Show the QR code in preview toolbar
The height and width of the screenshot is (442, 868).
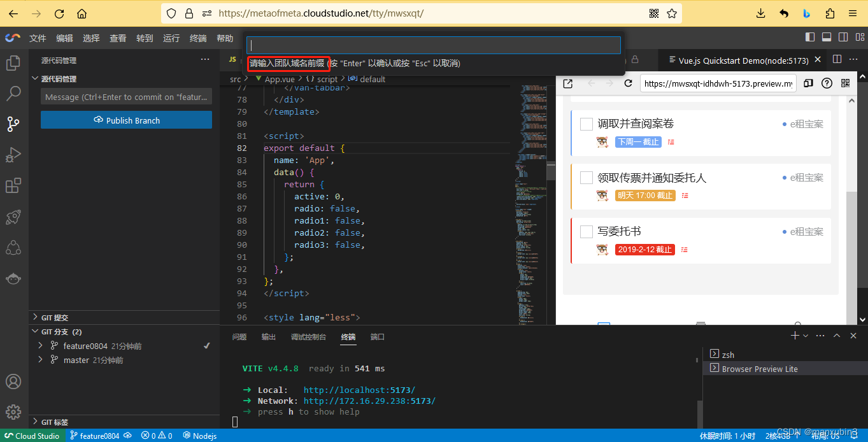tap(846, 83)
